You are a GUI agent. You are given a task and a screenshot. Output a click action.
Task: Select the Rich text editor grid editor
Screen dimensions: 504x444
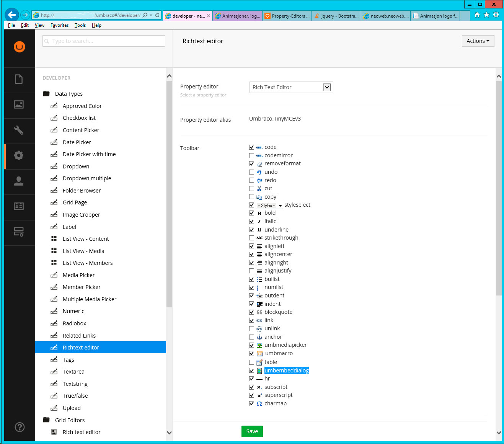[82, 432]
